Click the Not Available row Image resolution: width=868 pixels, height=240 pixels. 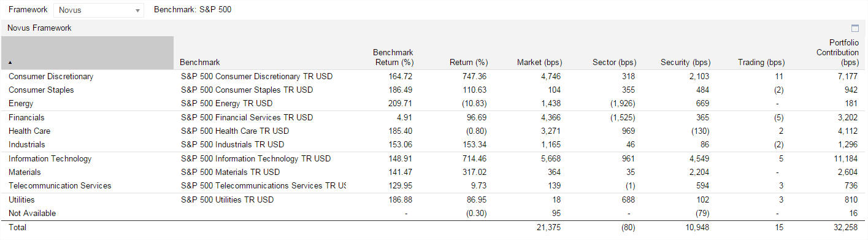click(434, 213)
